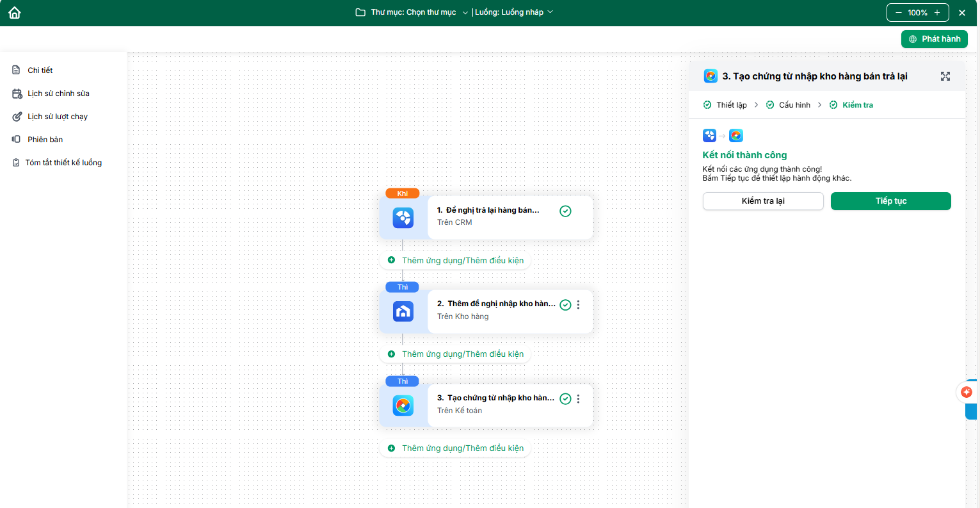Click the CRM app icon in step 1
980x508 pixels.
pos(403,218)
